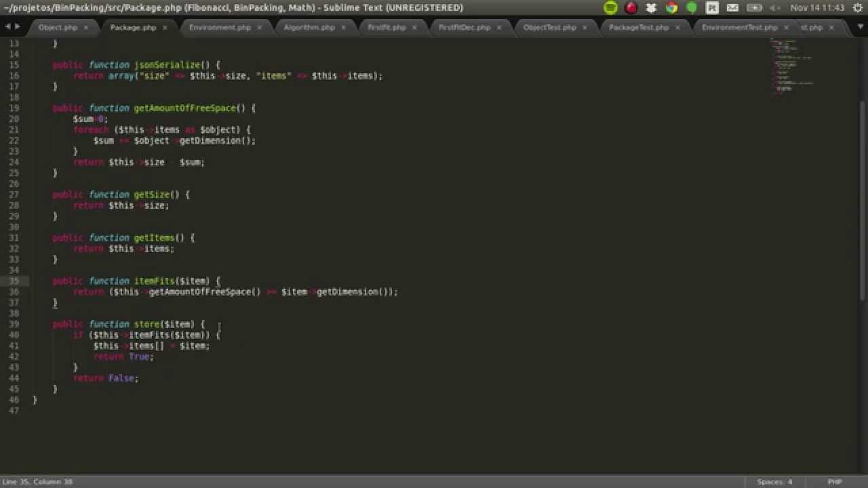Image resolution: width=868 pixels, height=488 pixels.
Task: Click the store function name
Action: pyautogui.click(x=146, y=324)
